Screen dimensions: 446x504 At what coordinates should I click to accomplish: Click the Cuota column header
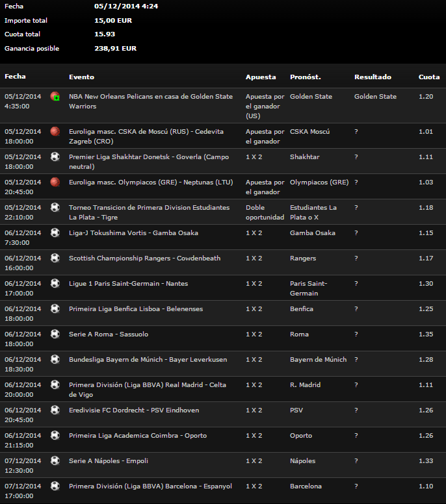tap(429, 77)
